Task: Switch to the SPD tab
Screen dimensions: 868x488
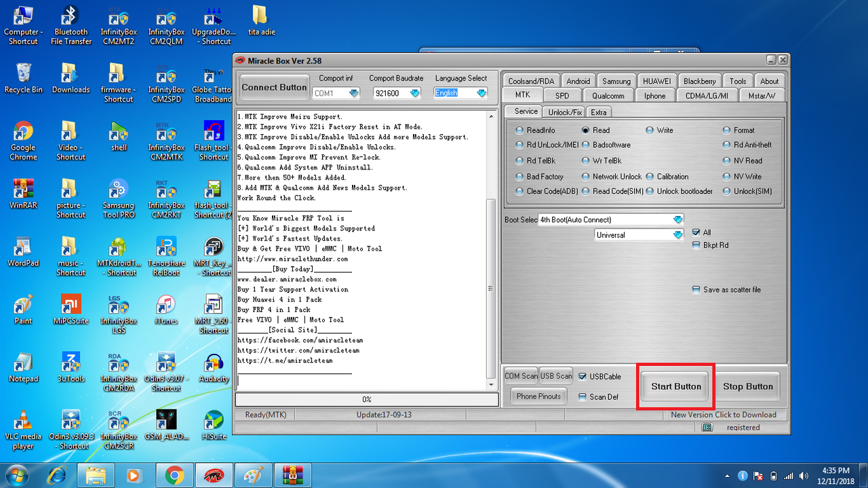Action: point(562,96)
